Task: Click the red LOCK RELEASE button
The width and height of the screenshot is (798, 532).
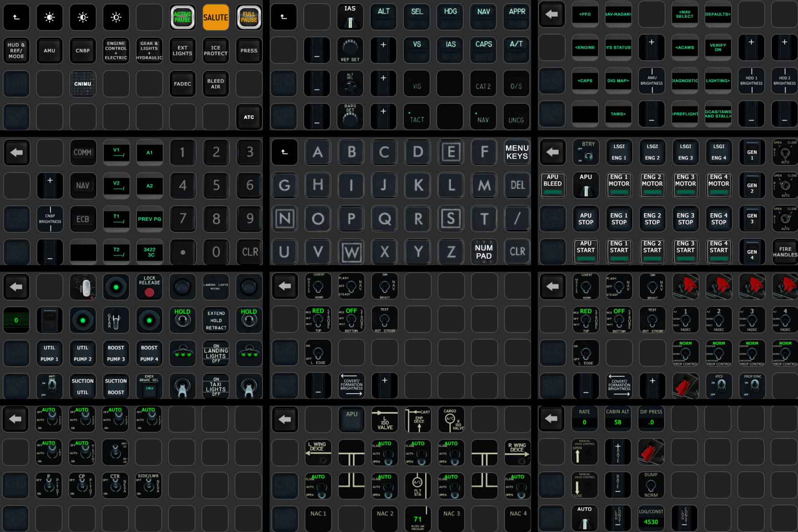Action: [149, 287]
